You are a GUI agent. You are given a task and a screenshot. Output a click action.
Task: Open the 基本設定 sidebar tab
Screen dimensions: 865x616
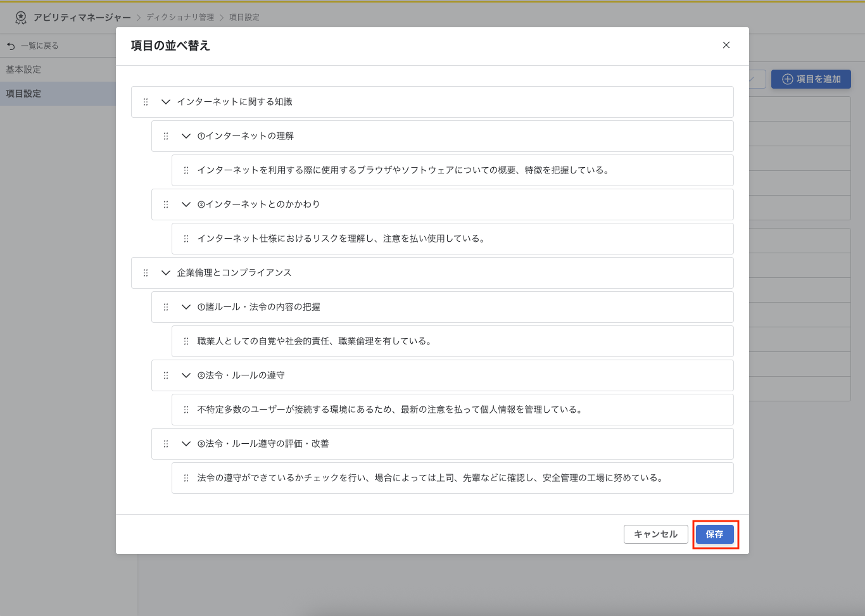tap(23, 70)
